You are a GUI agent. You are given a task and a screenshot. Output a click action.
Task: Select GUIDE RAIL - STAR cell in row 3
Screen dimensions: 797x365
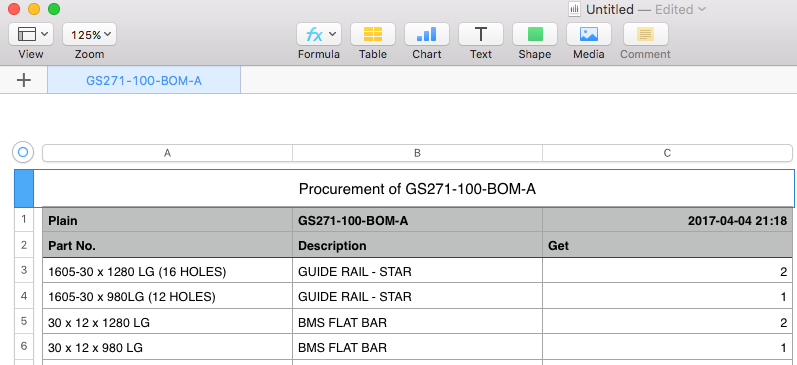417,271
